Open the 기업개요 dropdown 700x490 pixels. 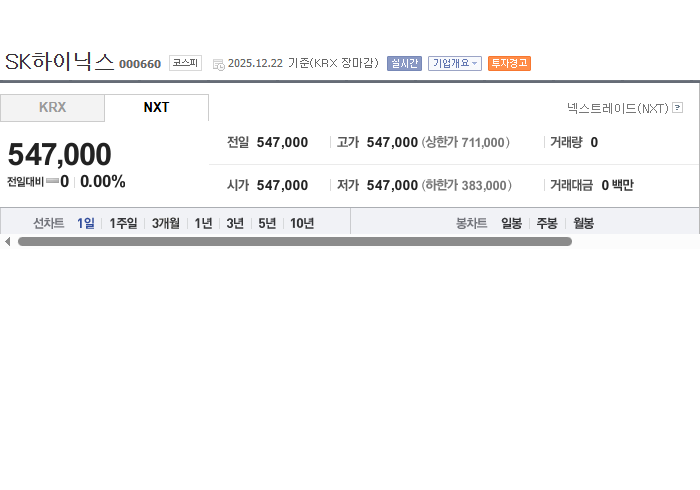pos(454,63)
